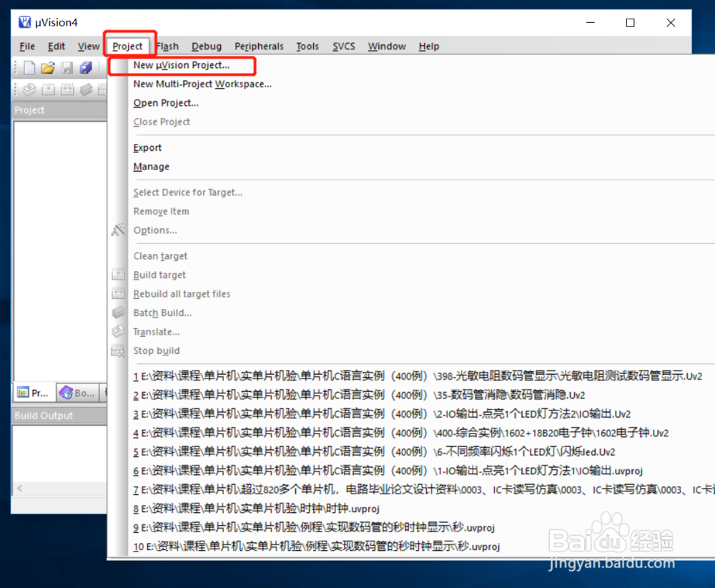
Task: Click the Save file floppy icon
Action: tap(67, 68)
